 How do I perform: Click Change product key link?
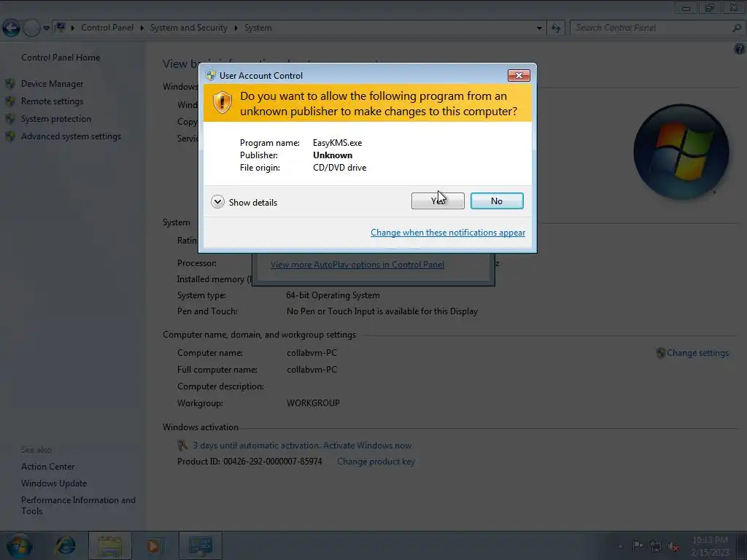[x=376, y=462]
